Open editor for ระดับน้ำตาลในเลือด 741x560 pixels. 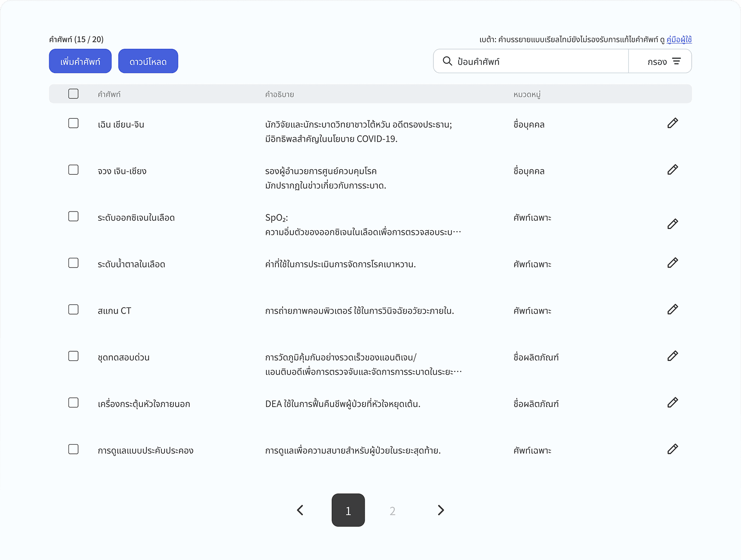(x=673, y=263)
